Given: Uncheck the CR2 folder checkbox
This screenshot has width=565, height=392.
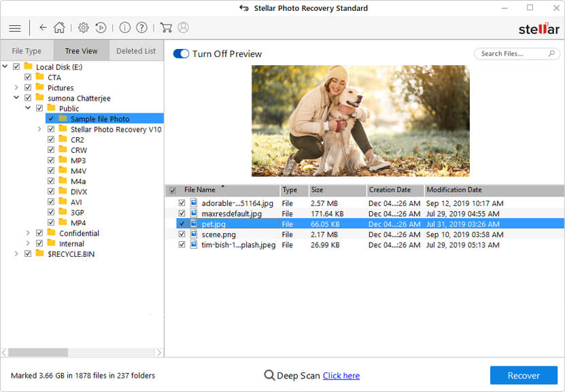Looking at the screenshot, I should [51, 139].
